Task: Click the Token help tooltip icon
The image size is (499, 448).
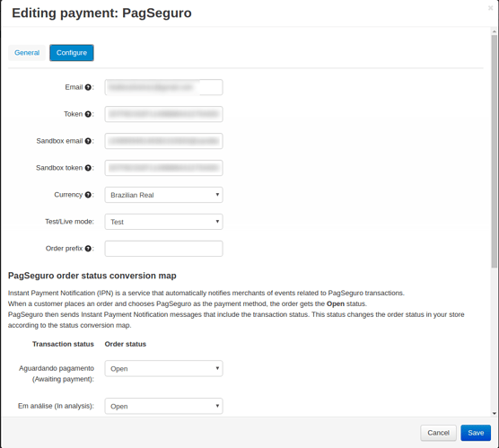Action: pyautogui.click(x=88, y=114)
